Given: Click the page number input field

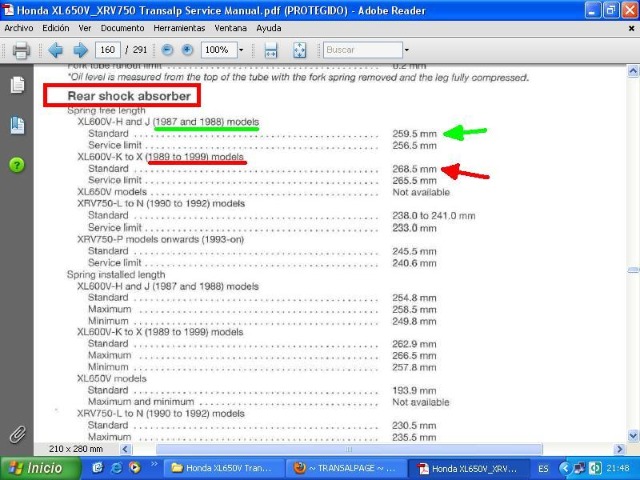Looking at the screenshot, I should [108, 49].
